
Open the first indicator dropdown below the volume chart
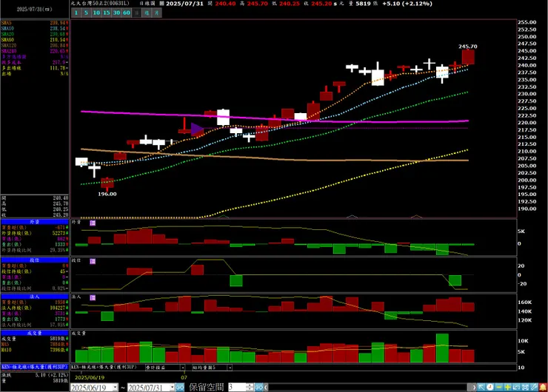pyautogui.click(x=182, y=368)
